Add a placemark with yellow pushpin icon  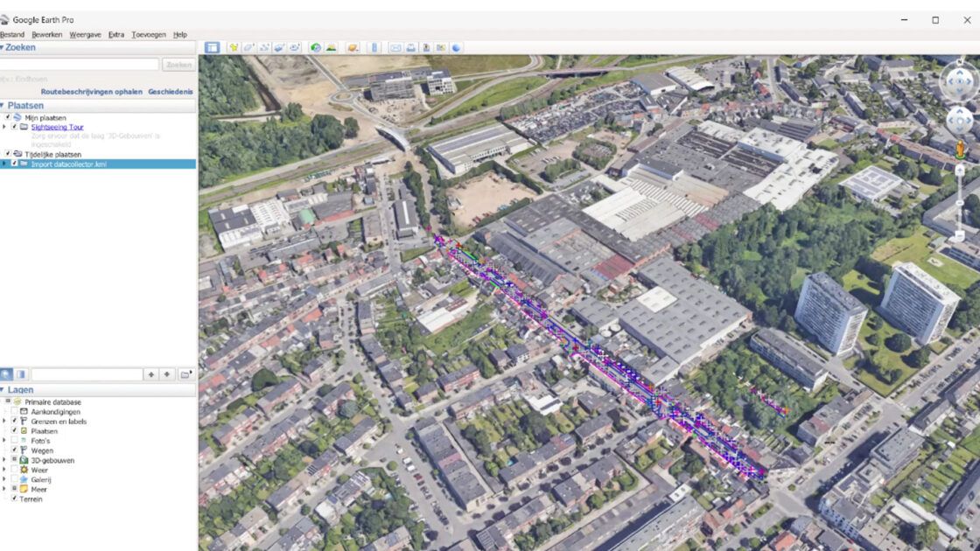(x=233, y=47)
